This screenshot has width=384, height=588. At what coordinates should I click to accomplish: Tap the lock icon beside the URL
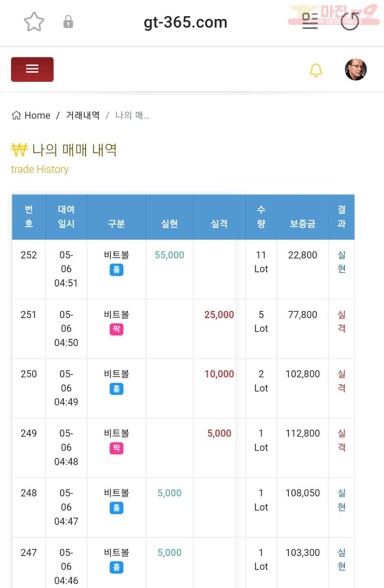[x=68, y=22]
